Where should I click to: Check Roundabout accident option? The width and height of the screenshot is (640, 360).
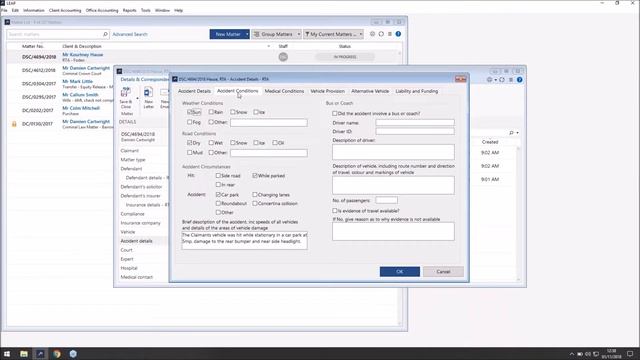pos(218,203)
